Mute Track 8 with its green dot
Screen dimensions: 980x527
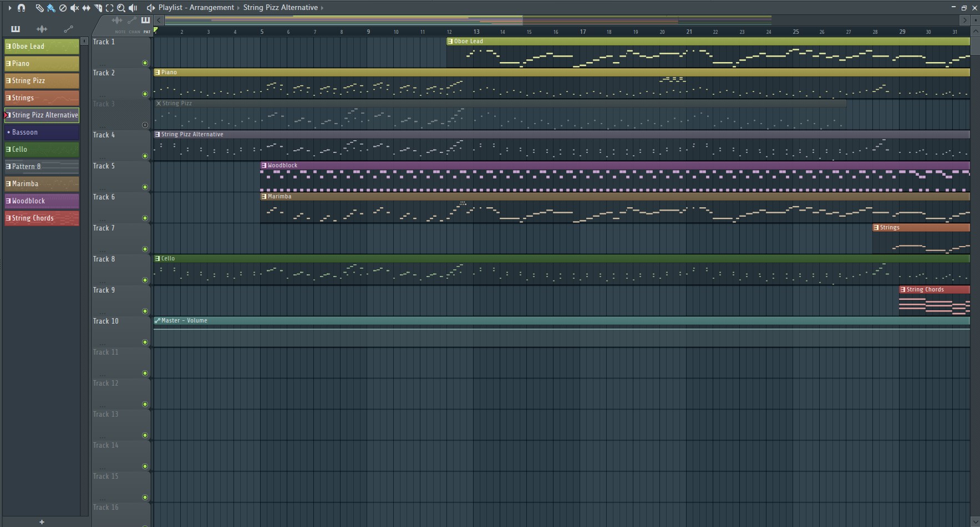pyautogui.click(x=145, y=280)
